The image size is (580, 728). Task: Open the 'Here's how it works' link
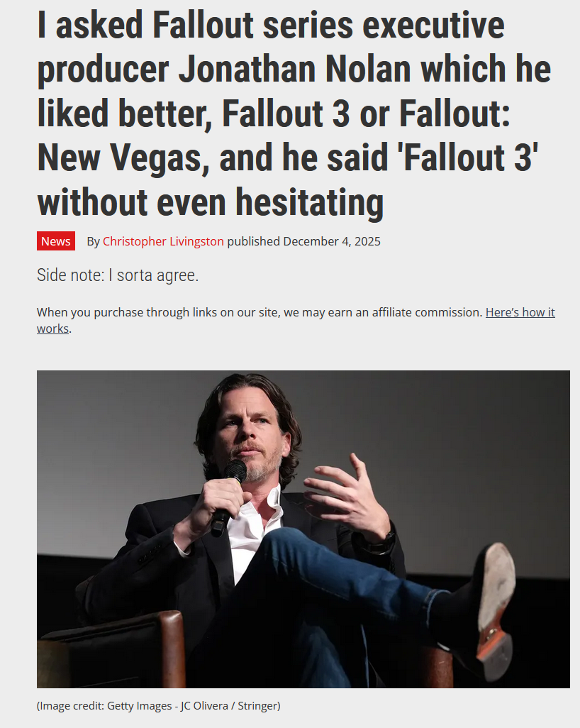[x=520, y=312]
